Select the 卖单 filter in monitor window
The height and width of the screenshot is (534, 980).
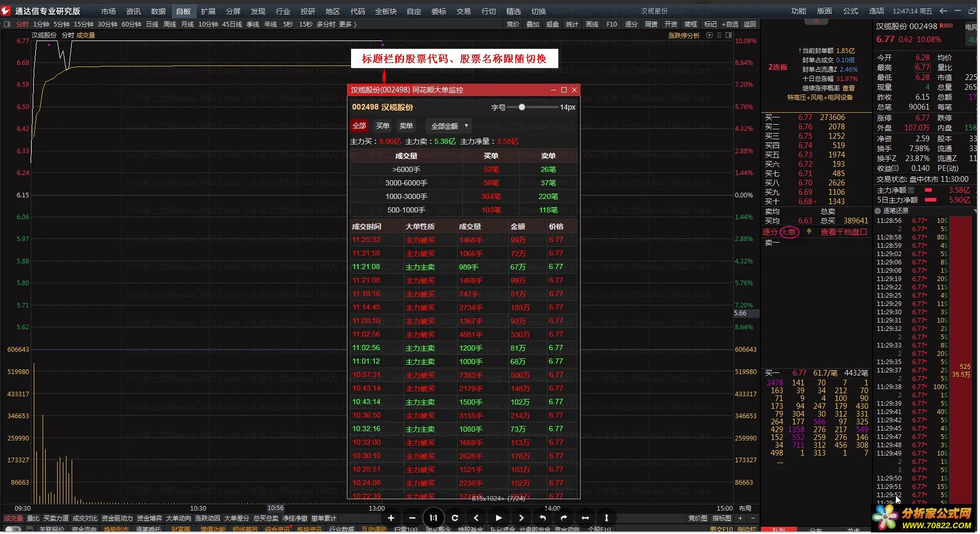tap(406, 126)
